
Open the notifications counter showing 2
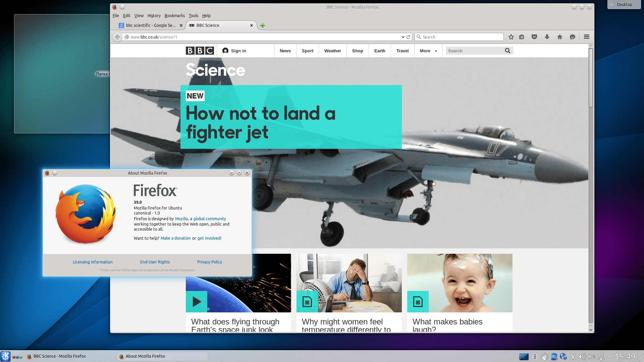pyautogui.click(x=535, y=357)
